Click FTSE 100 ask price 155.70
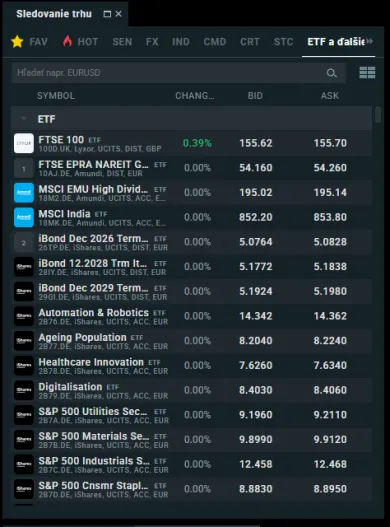The height and width of the screenshot is (527, 390). tap(330, 143)
